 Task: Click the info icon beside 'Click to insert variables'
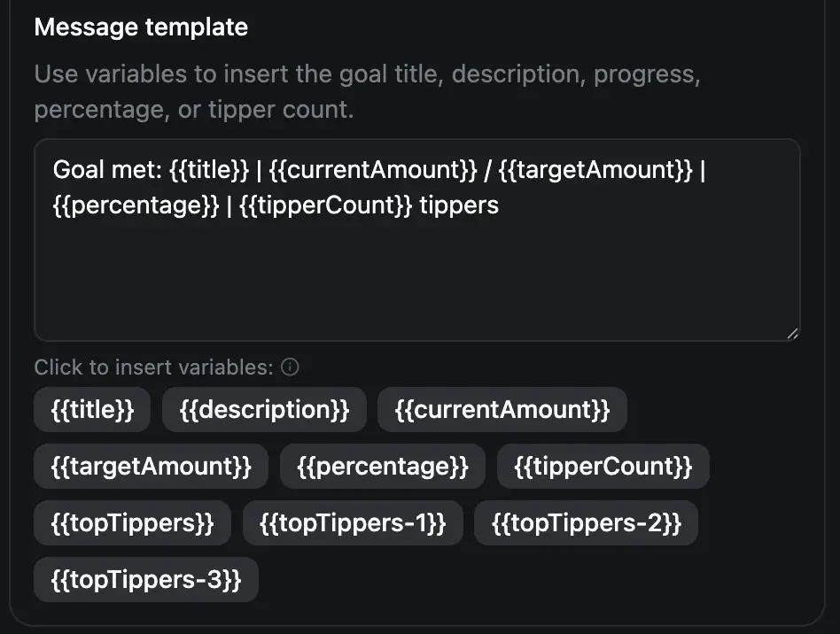(290, 367)
